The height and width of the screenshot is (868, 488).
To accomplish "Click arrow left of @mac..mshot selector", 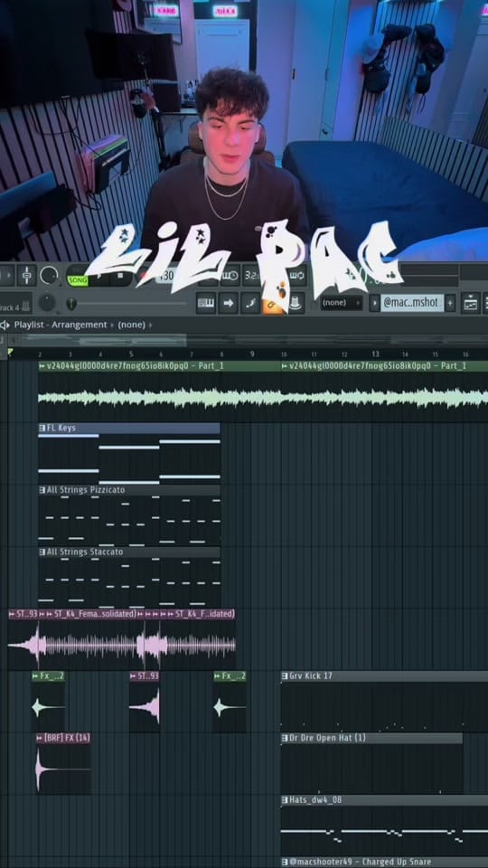I will tap(374, 303).
